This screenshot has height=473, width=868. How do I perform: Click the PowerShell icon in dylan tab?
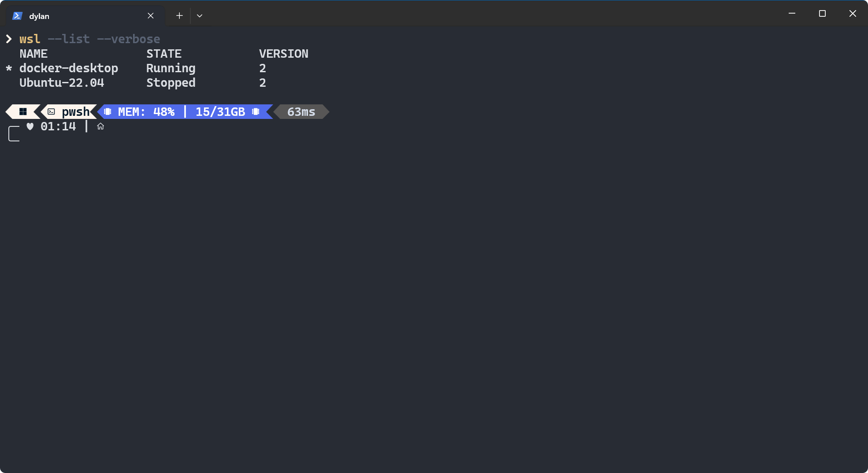17,16
